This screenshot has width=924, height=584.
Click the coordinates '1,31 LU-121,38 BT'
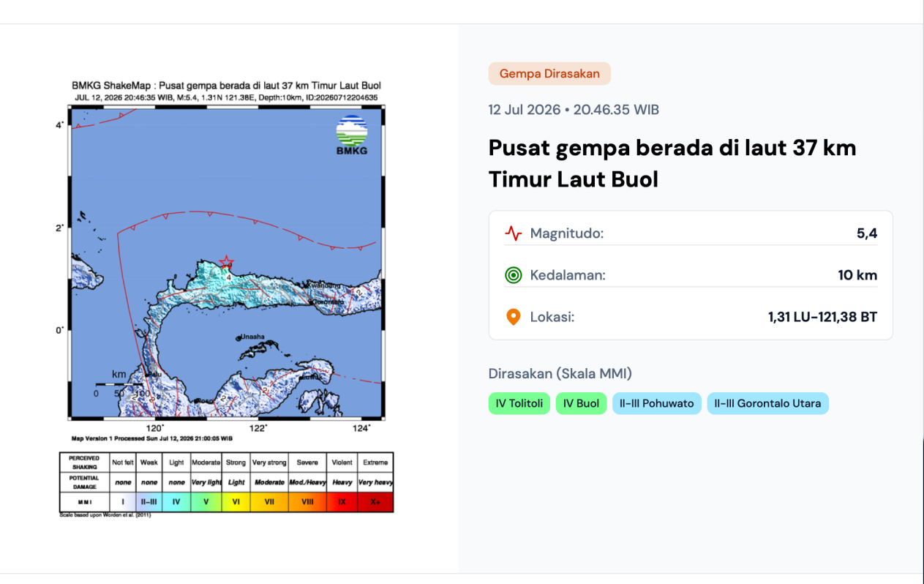[x=822, y=317]
